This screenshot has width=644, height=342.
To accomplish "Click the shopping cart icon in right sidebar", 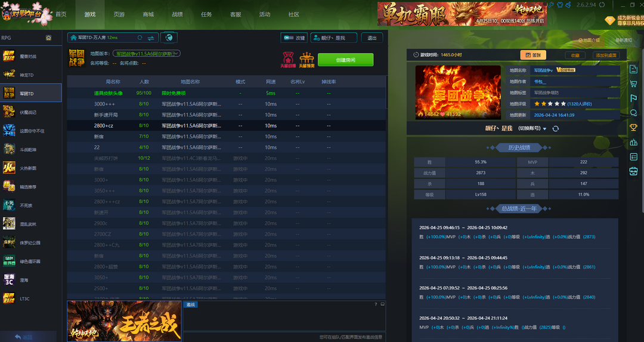I will point(633,84).
